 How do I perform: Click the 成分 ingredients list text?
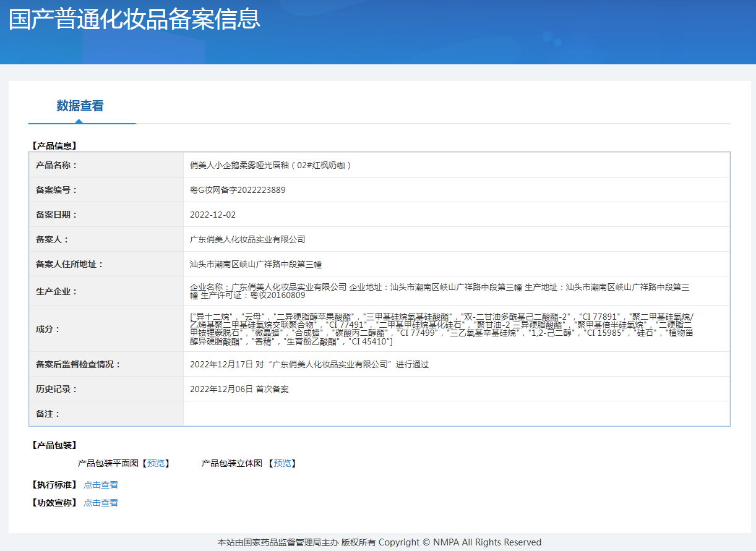(x=441, y=329)
